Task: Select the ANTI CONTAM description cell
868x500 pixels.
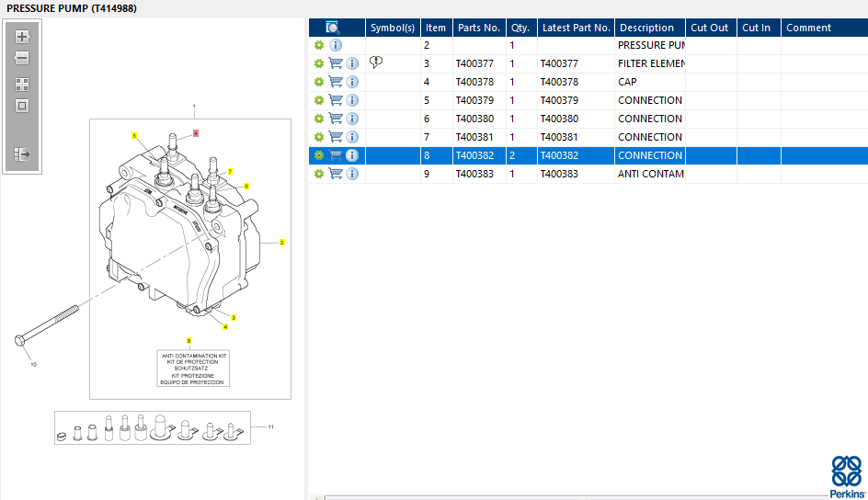Action: pos(650,174)
